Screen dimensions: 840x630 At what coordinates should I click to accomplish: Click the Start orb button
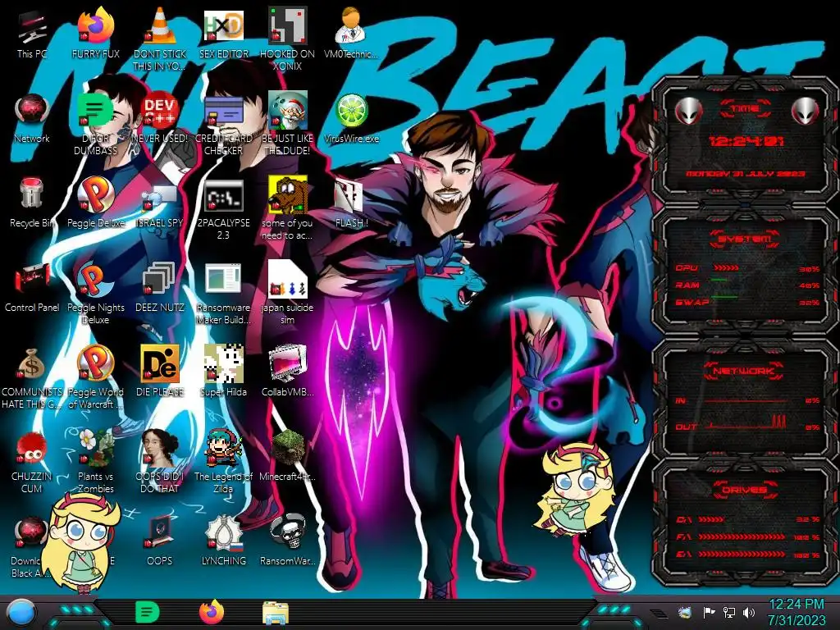(21, 614)
